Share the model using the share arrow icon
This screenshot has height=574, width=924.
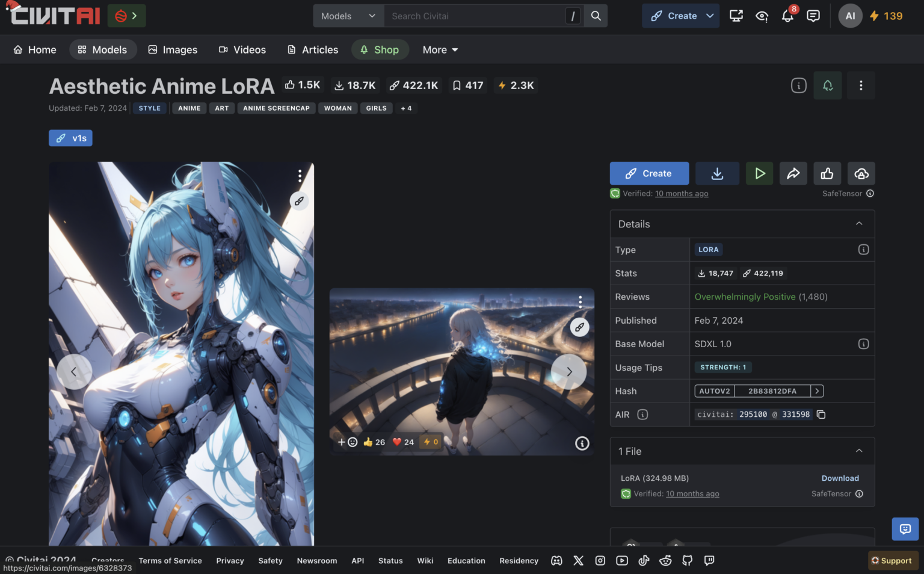(793, 173)
